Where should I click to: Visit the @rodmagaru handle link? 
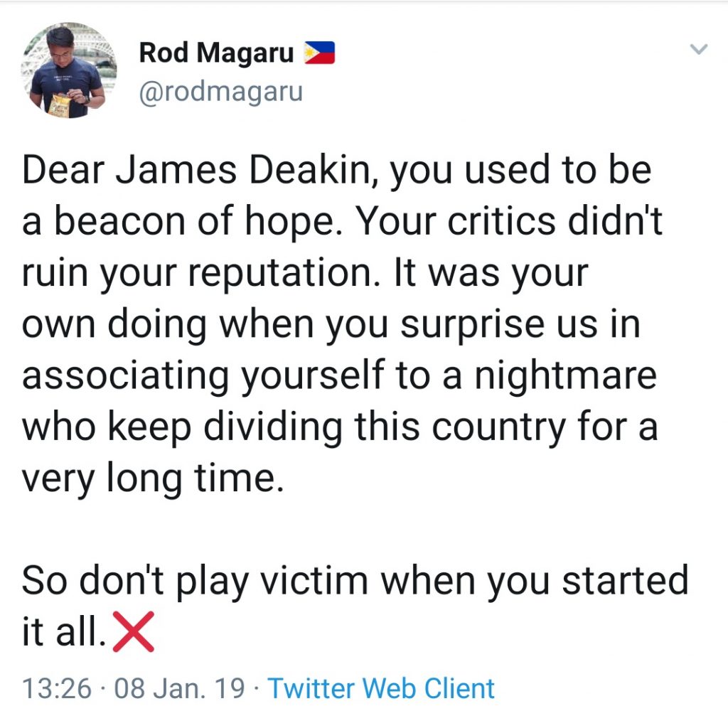(221, 92)
